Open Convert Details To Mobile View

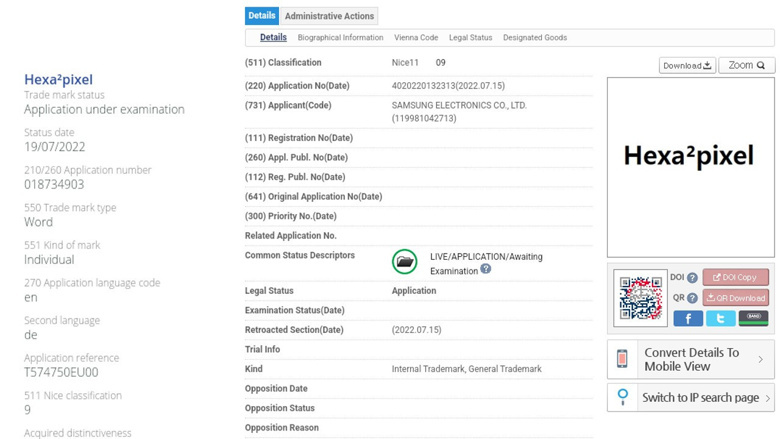[x=690, y=360]
